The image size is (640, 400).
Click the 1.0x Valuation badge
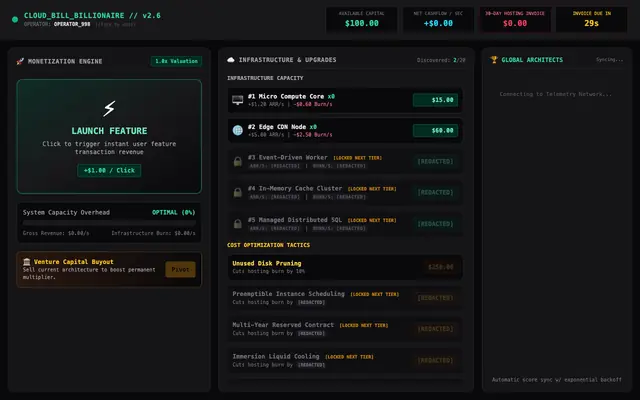pos(176,61)
